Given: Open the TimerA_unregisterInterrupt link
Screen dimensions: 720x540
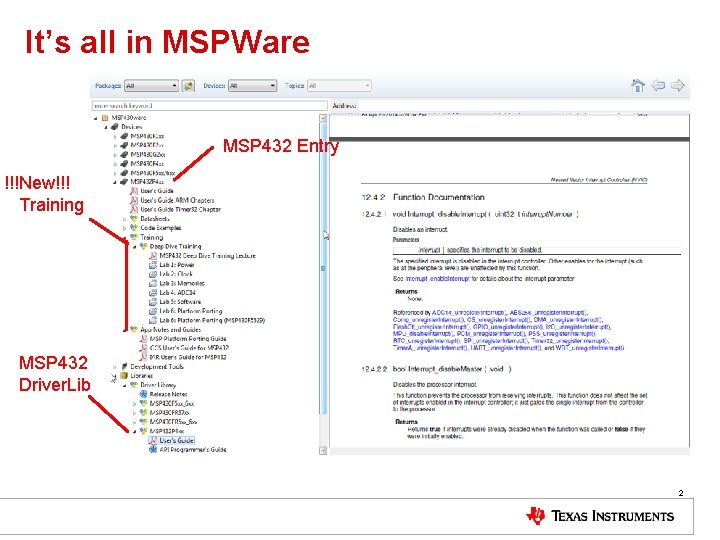Looking at the screenshot, I should pyautogui.click(x=430, y=348).
